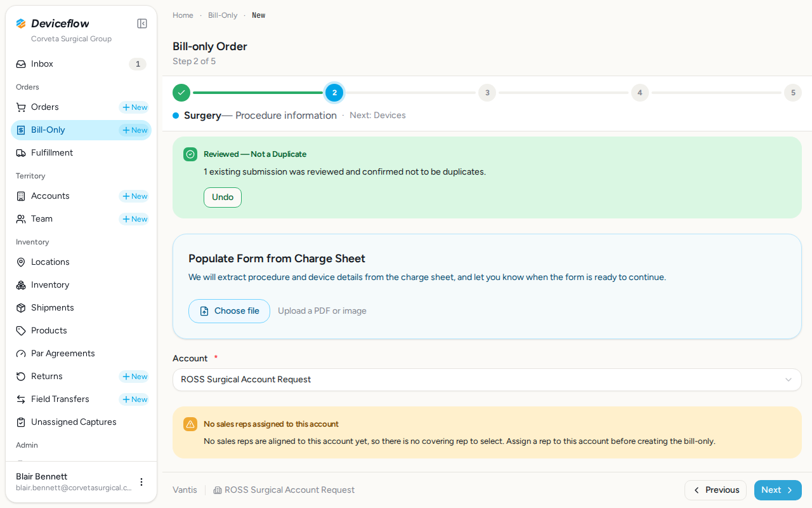Jump to step 5 marker
This screenshot has height=508, width=812.
(793, 93)
